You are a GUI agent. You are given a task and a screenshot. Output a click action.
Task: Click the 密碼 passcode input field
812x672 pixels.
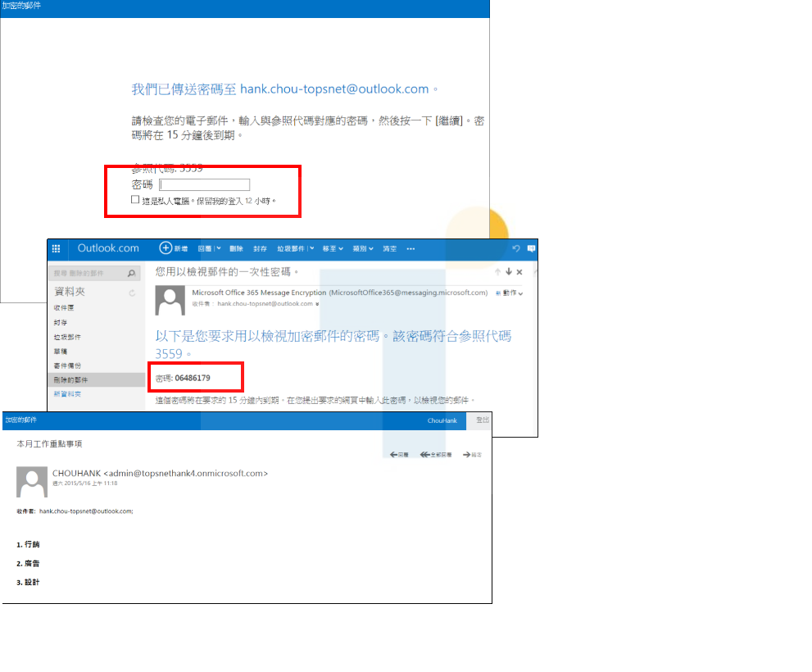coord(205,185)
